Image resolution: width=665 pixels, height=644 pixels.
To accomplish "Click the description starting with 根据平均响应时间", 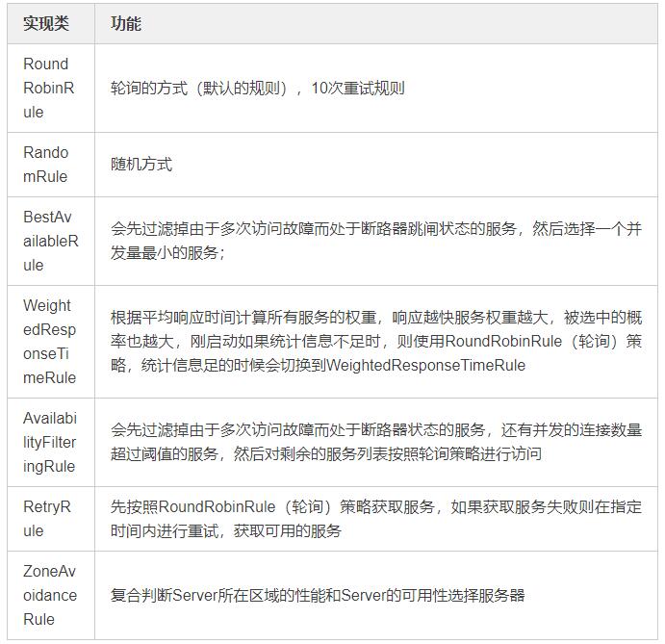I will (375, 342).
